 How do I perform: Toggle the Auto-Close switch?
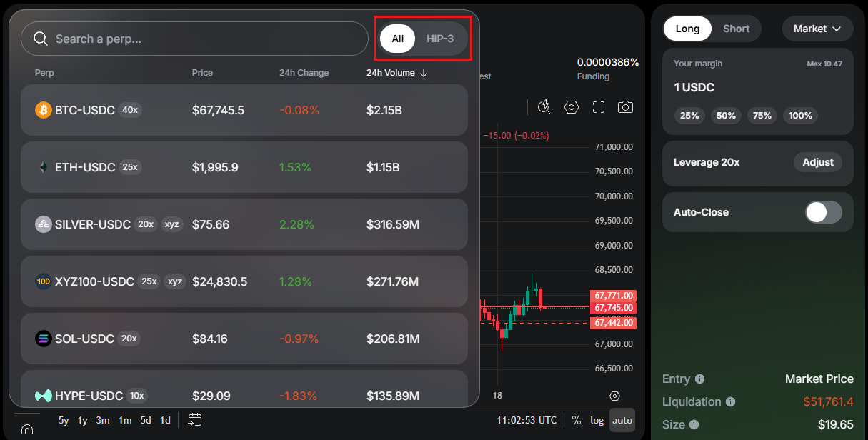(823, 212)
